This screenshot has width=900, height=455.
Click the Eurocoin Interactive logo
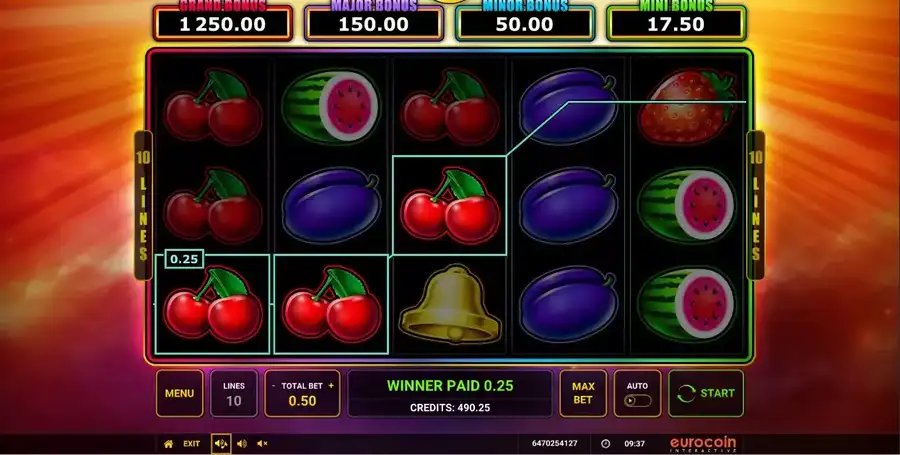[x=703, y=444]
